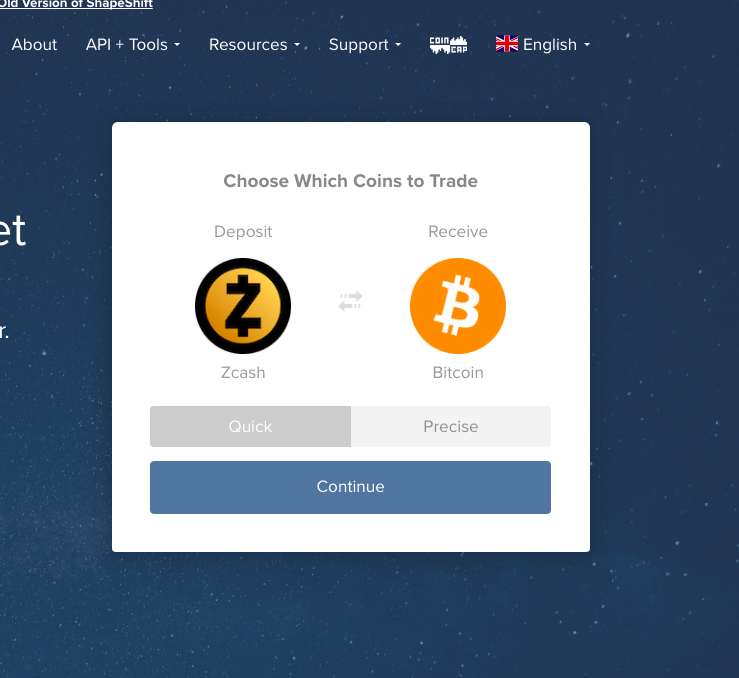Swap coins using the arrows icon
739x678 pixels.
[x=350, y=301]
